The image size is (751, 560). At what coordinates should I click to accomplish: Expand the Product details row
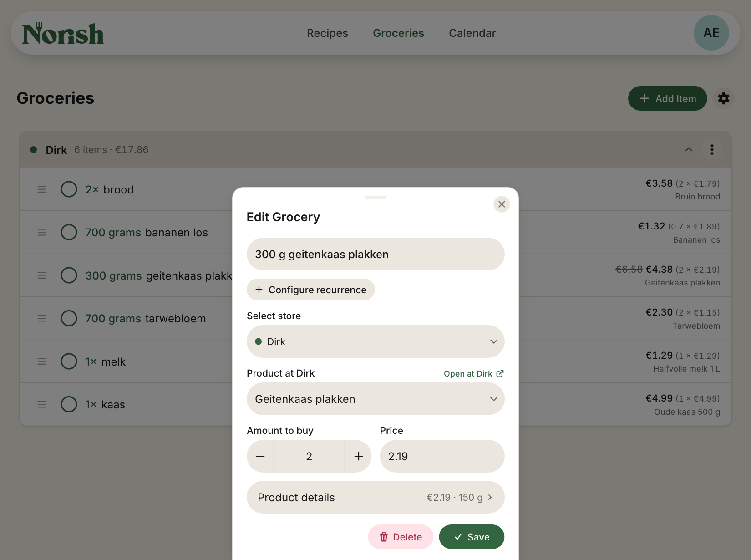(375, 497)
